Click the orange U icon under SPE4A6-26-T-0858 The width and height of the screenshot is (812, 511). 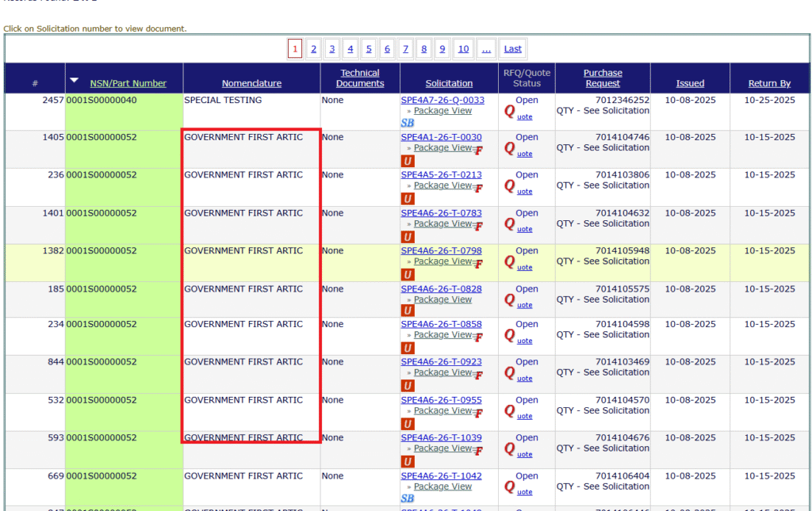pos(408,349)
